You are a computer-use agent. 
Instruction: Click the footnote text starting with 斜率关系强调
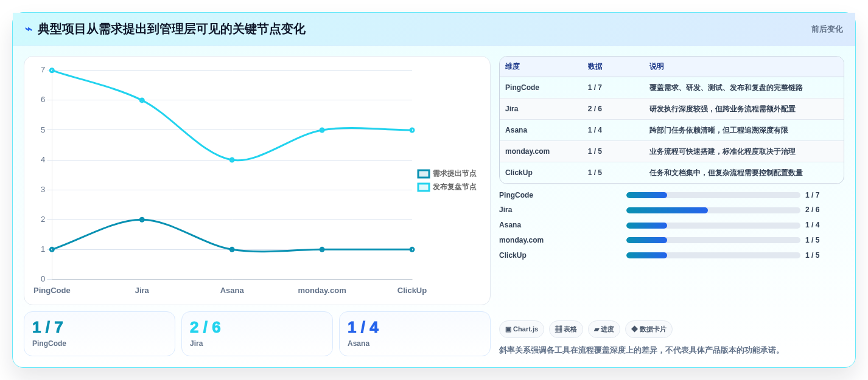(641, 350)
